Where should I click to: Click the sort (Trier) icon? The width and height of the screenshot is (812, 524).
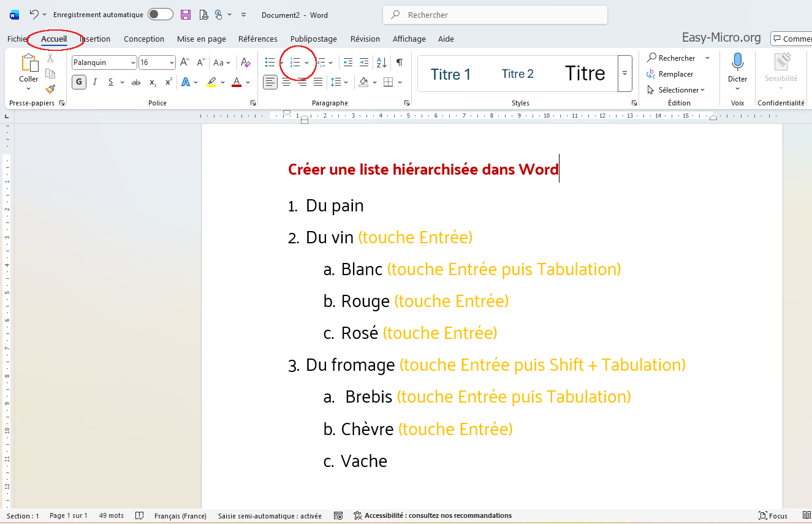[381, 62]
